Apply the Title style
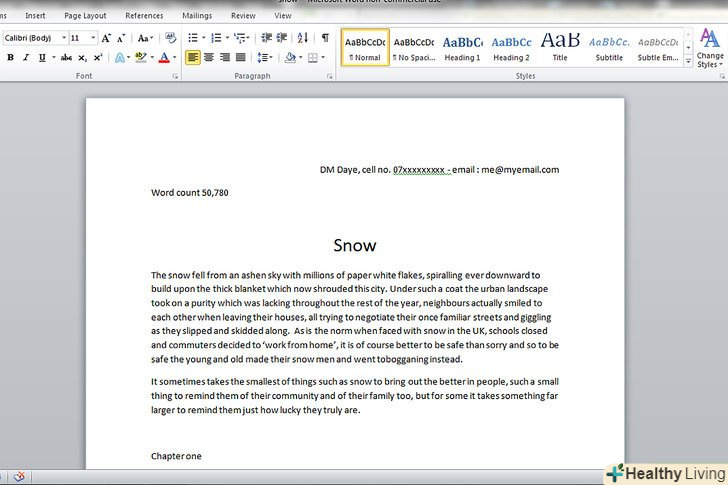The width and height of the screenshot is (728, 485). tap(560, 47)
